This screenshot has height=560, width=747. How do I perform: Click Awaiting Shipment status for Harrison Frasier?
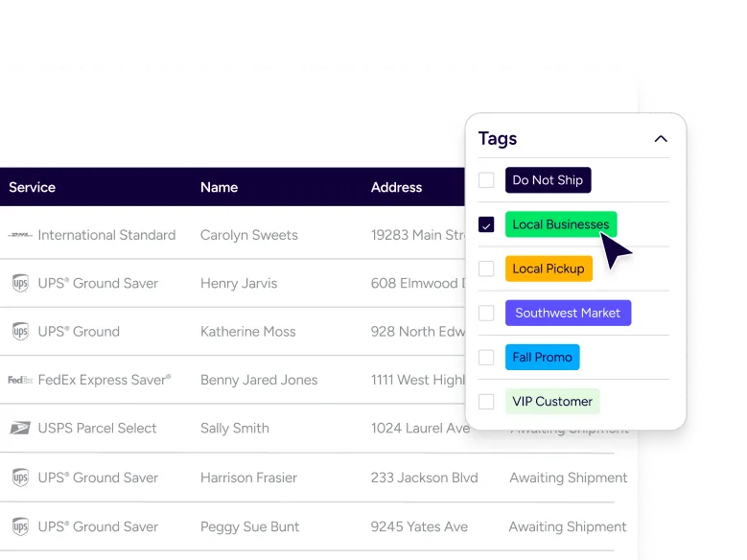click(568, 478)
